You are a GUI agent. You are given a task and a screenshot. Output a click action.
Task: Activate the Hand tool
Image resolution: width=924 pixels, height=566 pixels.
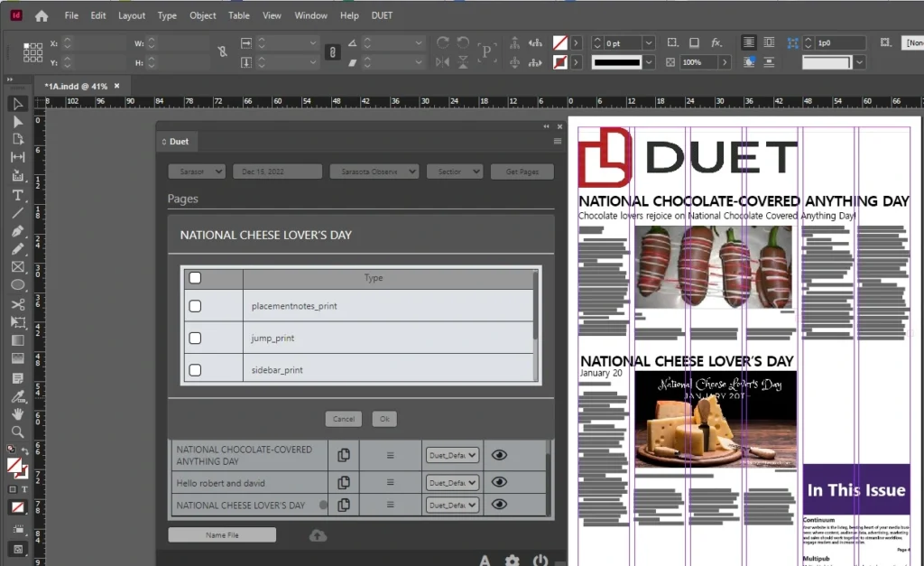(17, 414)
